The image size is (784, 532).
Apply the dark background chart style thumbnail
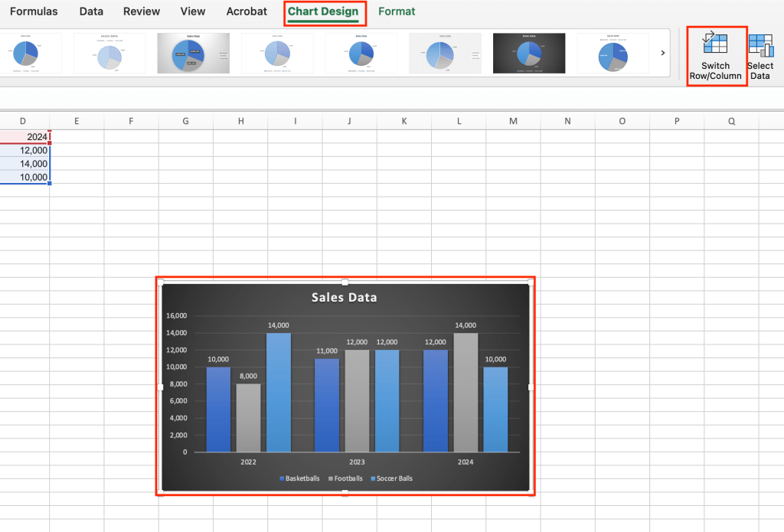(529, 53)
